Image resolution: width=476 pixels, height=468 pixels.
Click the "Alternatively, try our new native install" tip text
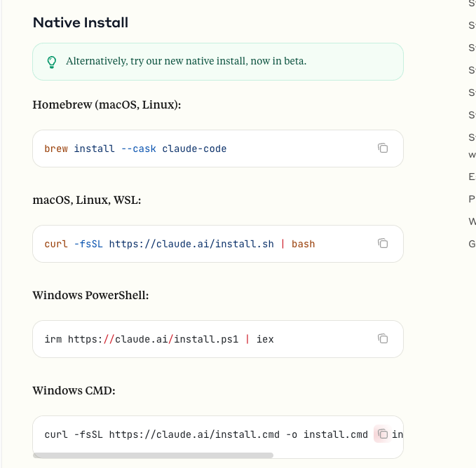coord(186,61)
